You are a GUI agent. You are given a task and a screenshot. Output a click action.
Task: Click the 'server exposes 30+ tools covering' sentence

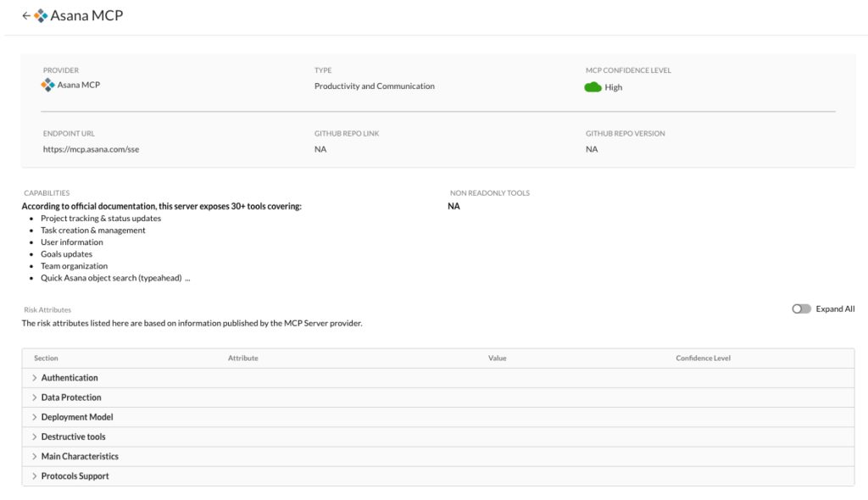(162, 206)
